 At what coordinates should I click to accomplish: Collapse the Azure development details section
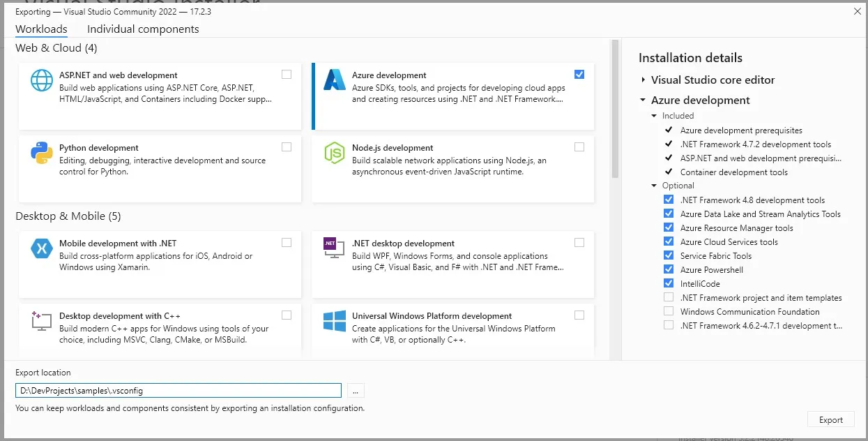644,100
